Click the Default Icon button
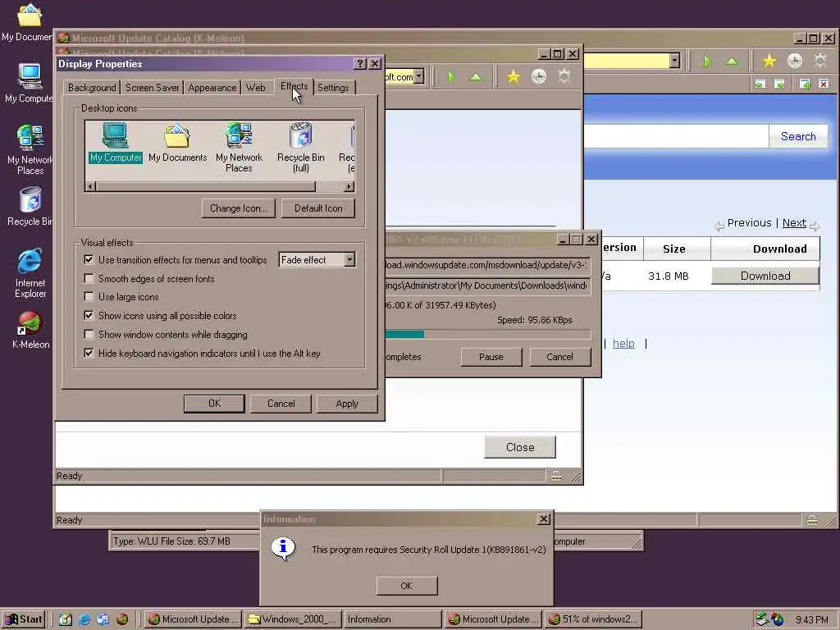The image size is (840, 630). pos(318,208)
